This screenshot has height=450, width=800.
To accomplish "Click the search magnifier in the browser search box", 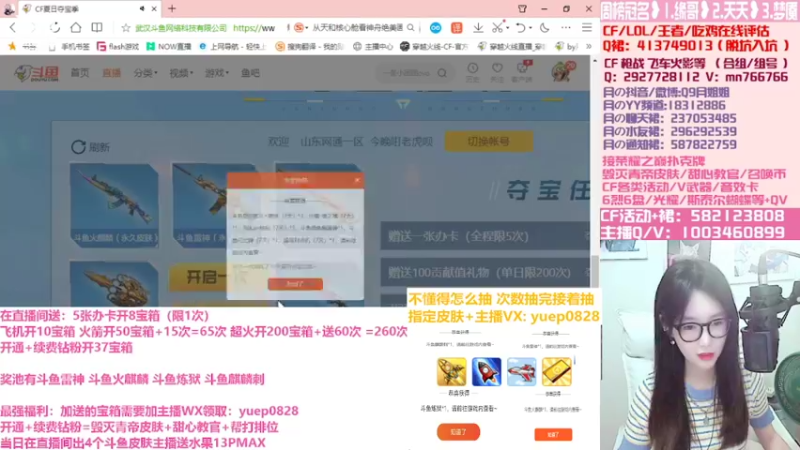I will (411, 28).
